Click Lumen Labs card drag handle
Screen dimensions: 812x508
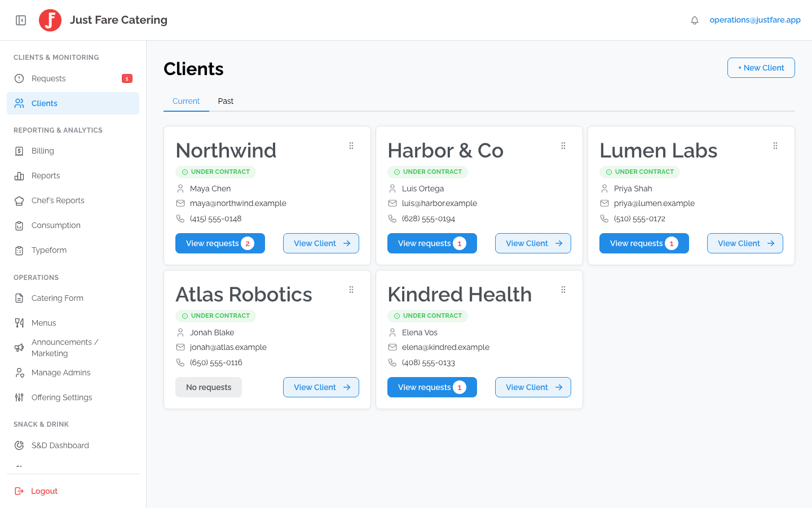tap(775, 146)
